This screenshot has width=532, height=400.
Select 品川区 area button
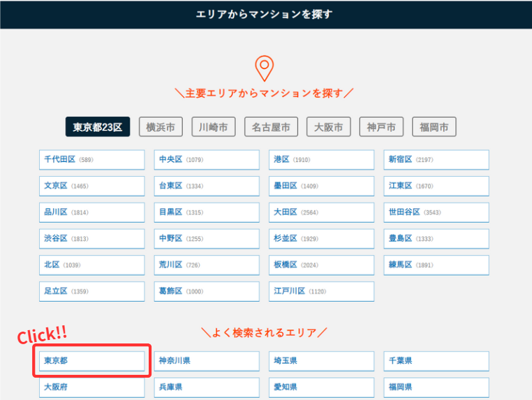[92, 212]
